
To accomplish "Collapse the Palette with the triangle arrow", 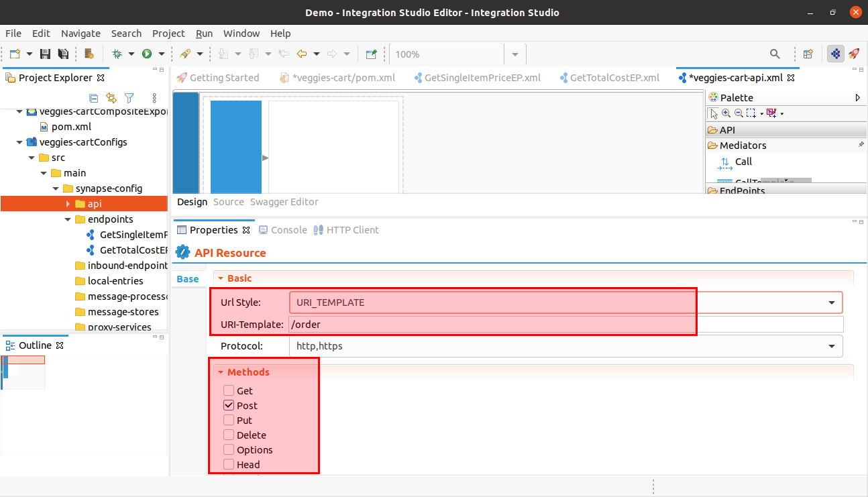I will click(x=858, y=98).
